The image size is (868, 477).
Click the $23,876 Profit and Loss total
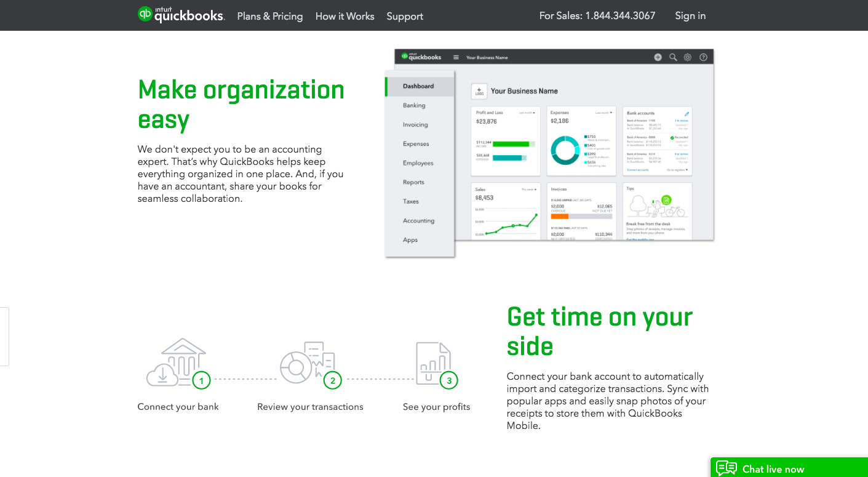487,122
